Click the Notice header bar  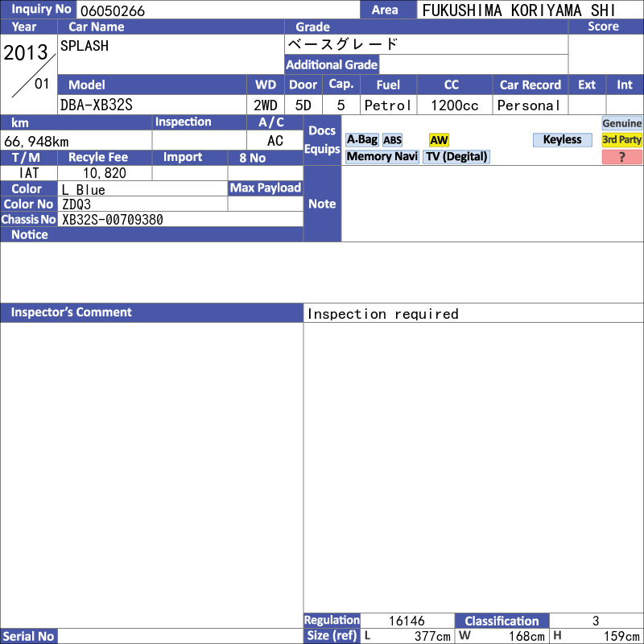click(151, 234)
